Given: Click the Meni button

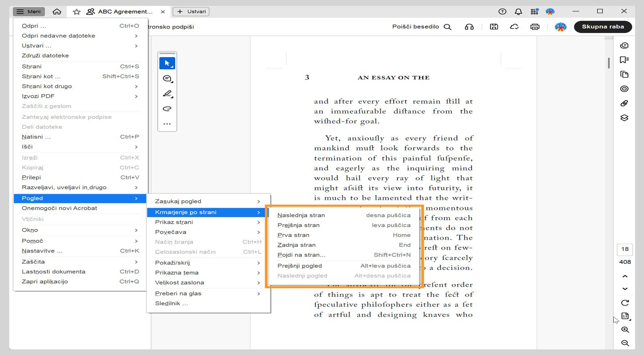Looking at the screenshot, I should coord(29,12).
